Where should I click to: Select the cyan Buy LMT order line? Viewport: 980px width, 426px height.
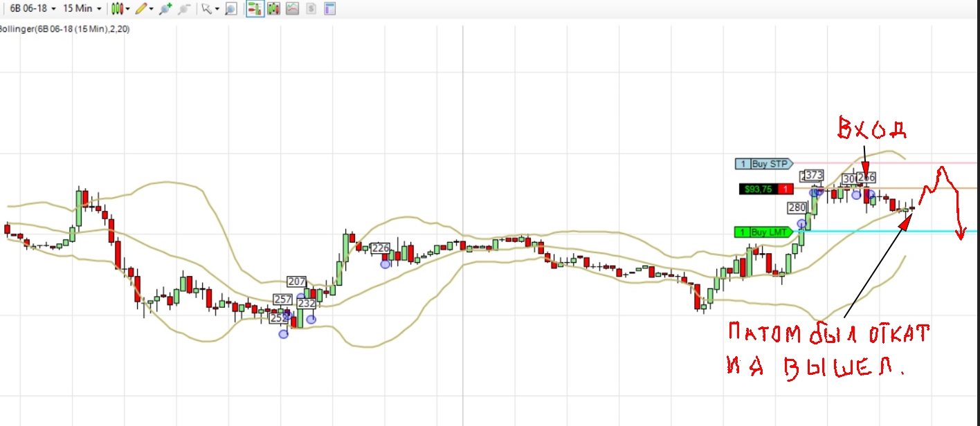point(886,232)
